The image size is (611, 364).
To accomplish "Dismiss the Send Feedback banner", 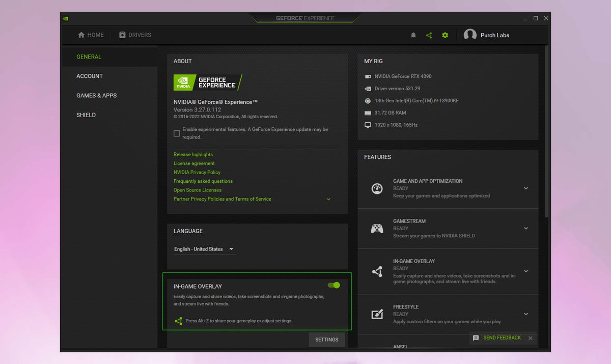I will (531, 338).
